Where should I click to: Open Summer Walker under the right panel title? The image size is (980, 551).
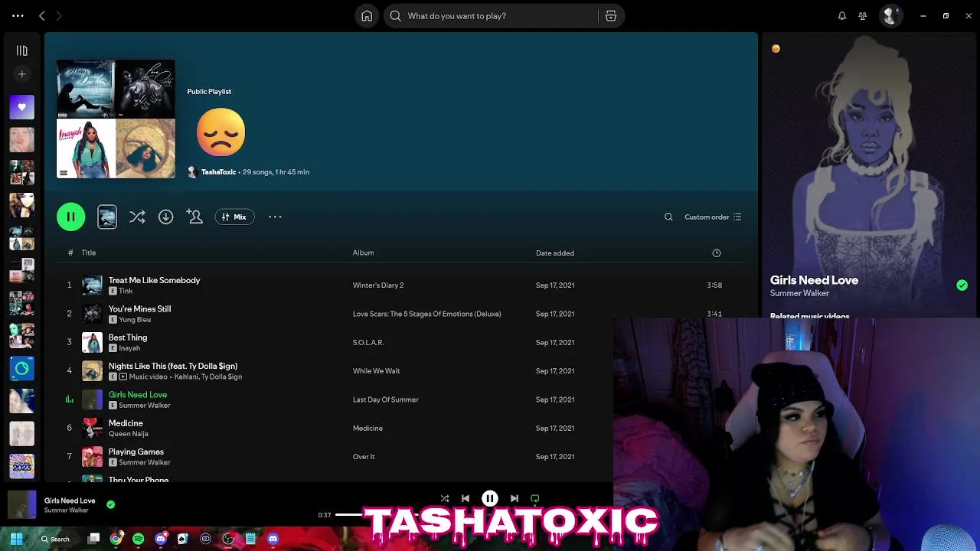tap(799, 293)
